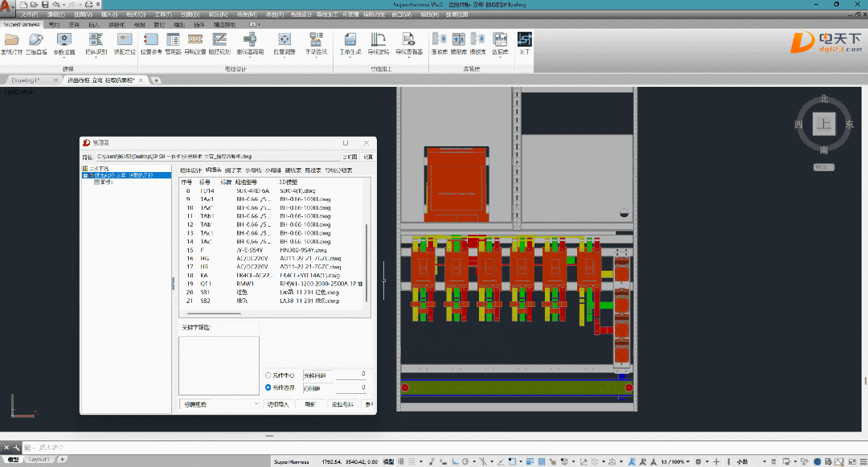Select the 路径规划 path planning icon
Viewport: 868px width, 467px height.
pos(219,40)
